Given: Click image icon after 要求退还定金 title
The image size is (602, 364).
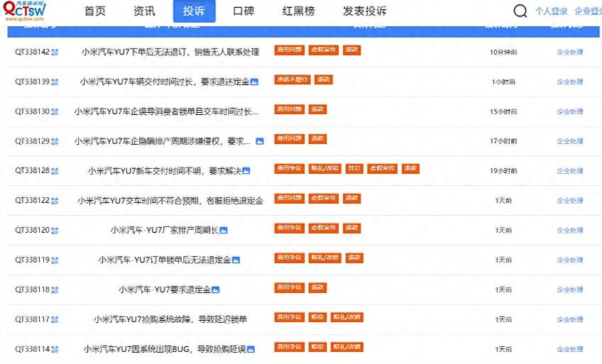Looking at the screenshot, I should coord(254,82).
